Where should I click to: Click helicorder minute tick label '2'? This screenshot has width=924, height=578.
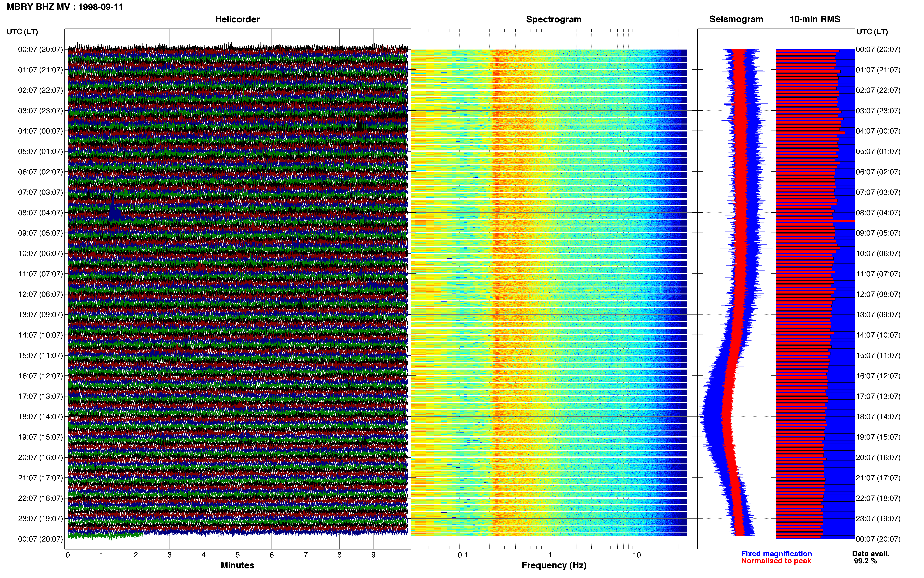136,555
